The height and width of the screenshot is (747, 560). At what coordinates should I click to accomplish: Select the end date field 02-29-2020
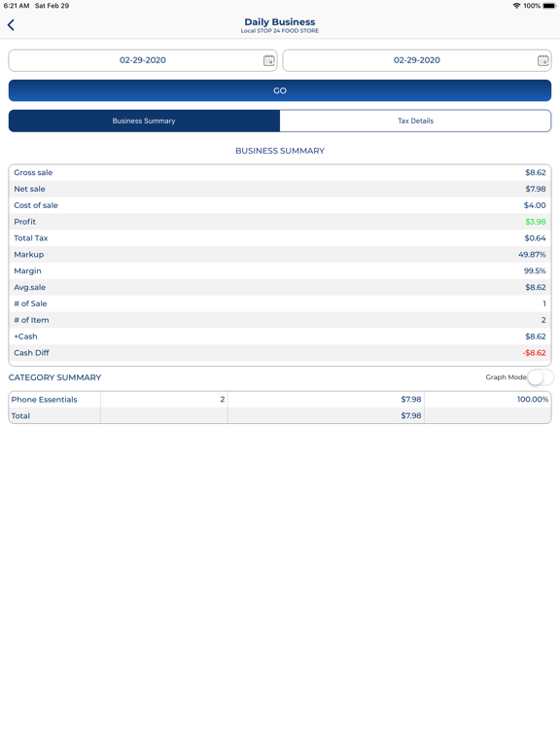417,60
